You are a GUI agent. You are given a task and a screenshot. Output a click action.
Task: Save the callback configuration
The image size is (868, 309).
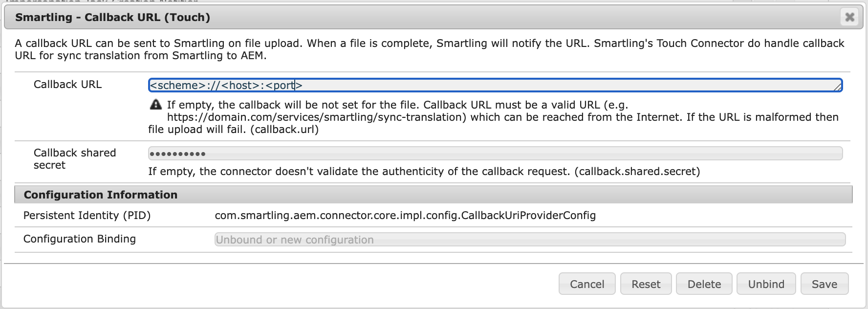pos(825,284)
